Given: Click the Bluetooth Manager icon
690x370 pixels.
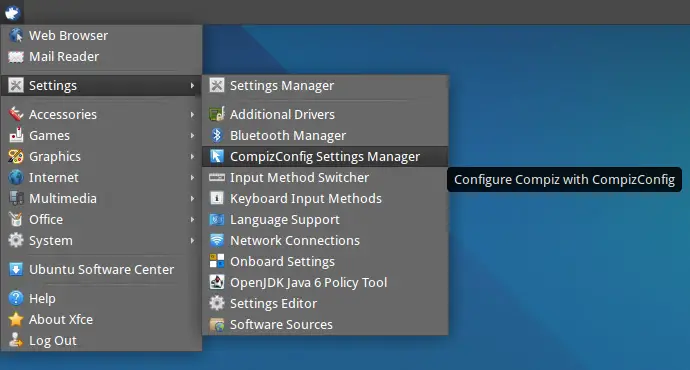Looking at the screenshot, I should click(217, 135).
